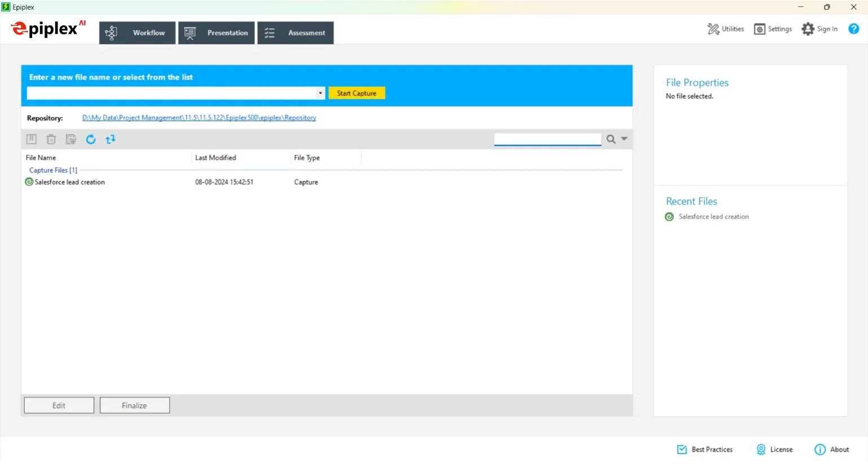Click the 08-08-2024 15:42:51 date cell

click(x=224, y=182)
